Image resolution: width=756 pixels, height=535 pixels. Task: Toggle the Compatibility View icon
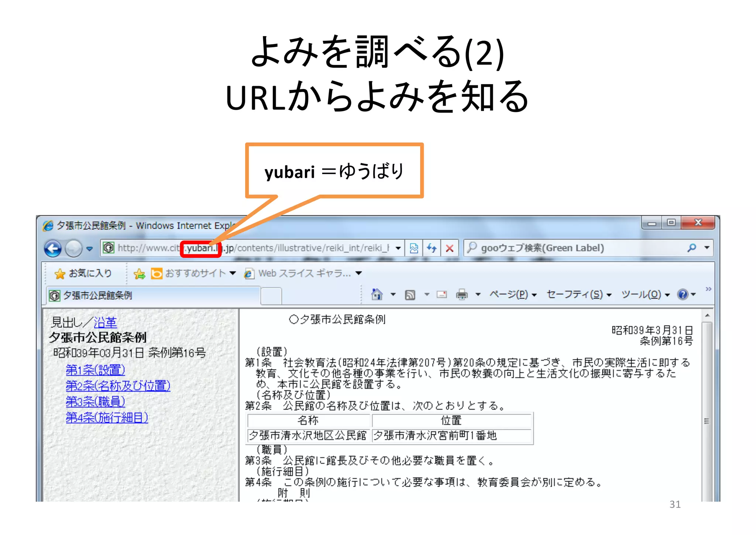pos(414,248)
